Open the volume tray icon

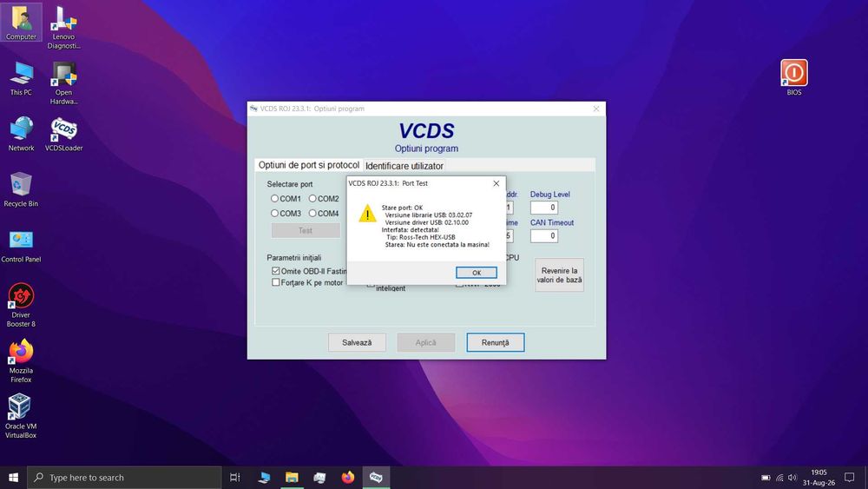point(792,478)
